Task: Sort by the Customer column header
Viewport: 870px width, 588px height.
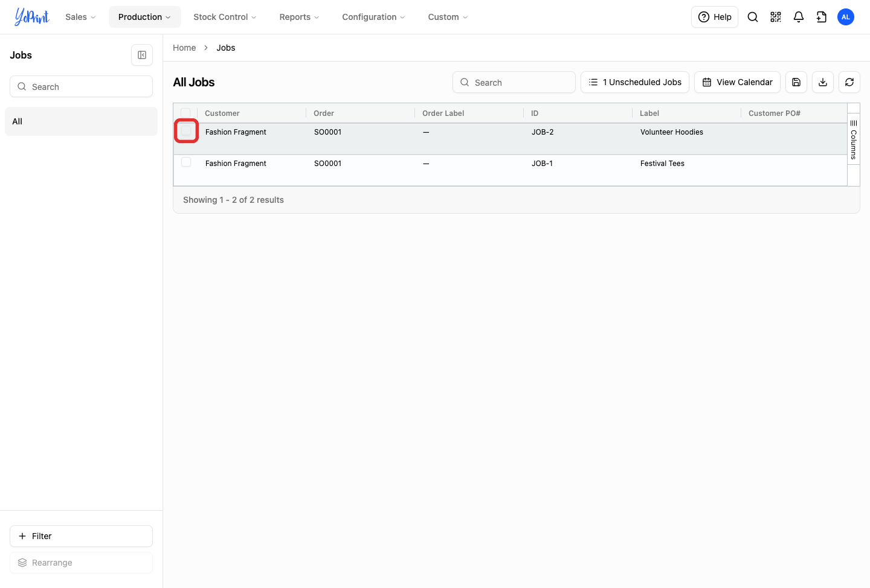Action: click(x=222, y=113)
